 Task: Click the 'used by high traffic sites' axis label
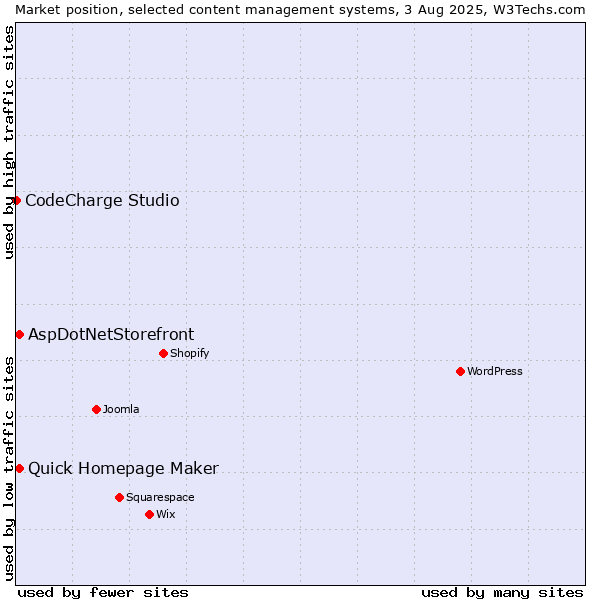point(8,142)
